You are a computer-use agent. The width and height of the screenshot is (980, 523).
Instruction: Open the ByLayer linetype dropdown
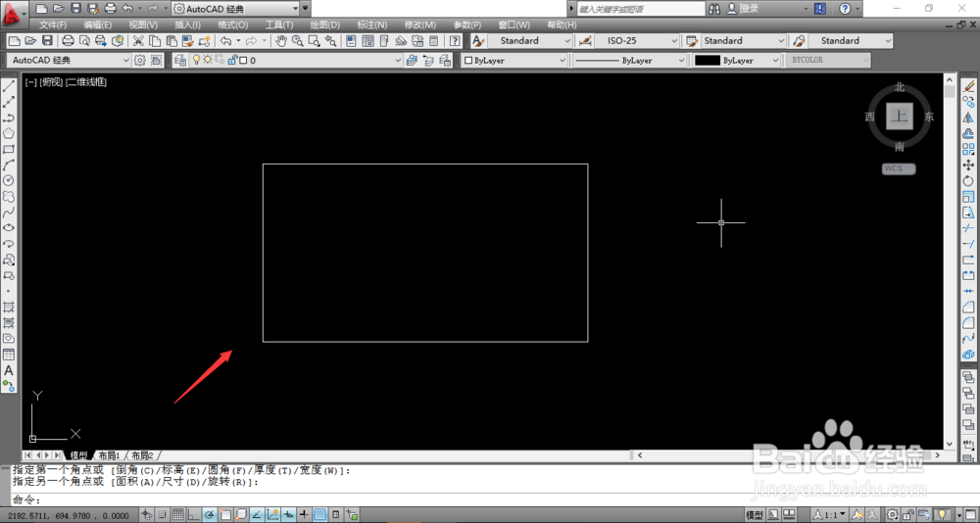[681, 61]
